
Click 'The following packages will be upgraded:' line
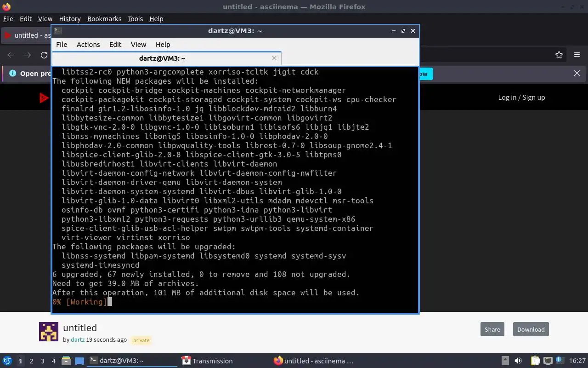(144, 247)
